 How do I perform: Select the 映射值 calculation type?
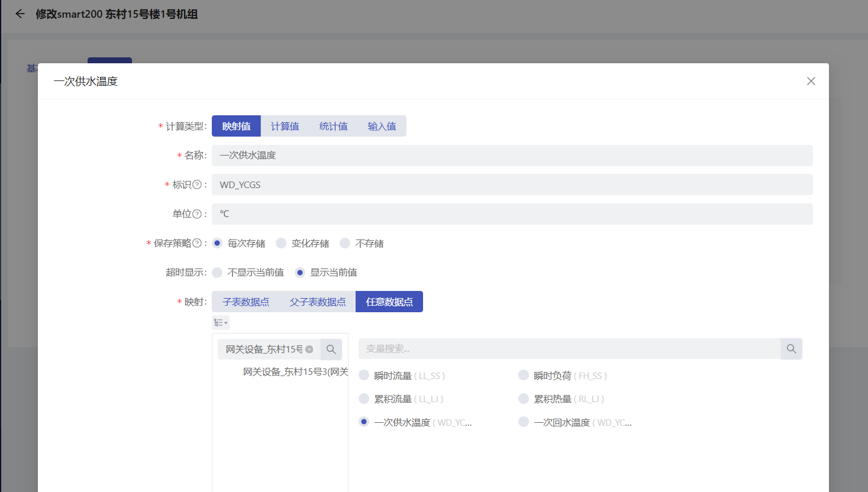[x=237, y=126]
